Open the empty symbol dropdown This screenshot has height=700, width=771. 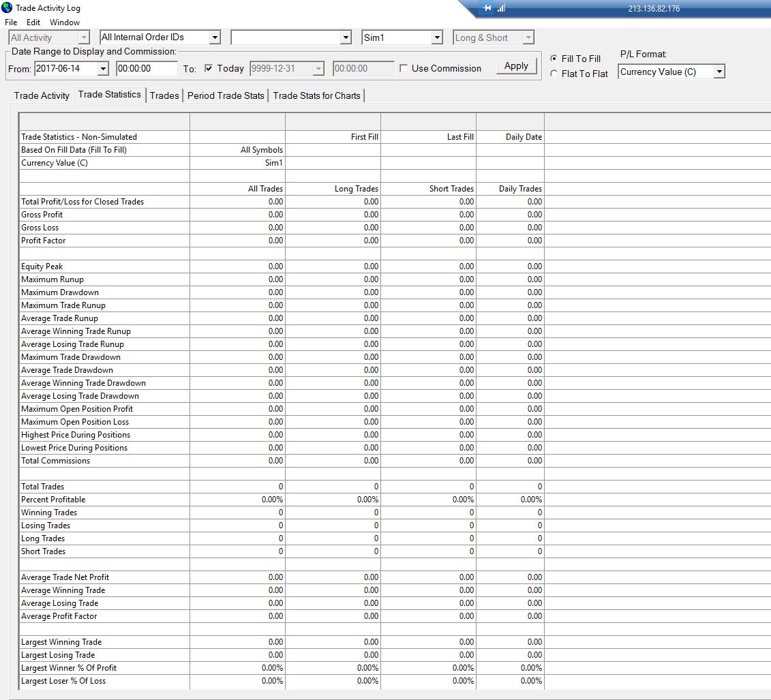pyautogui.click(x=346, y=37)
